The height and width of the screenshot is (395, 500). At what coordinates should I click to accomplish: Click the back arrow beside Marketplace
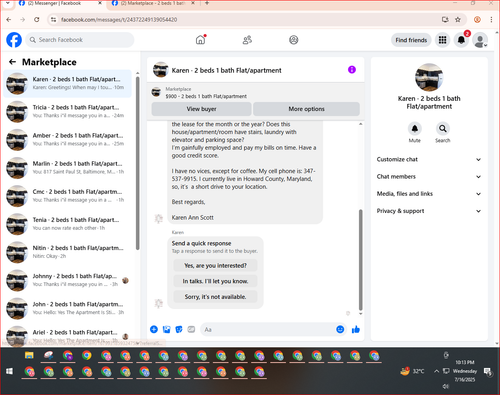(x=12, y=62)
